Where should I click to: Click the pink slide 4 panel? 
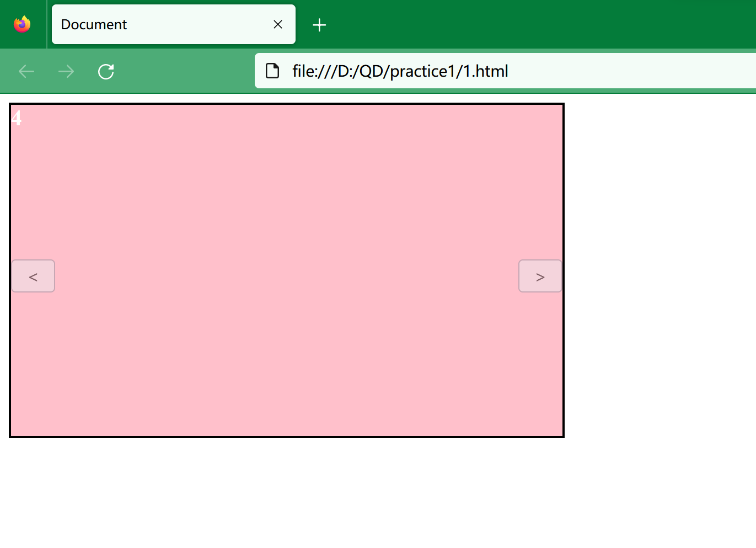point(287,270)
